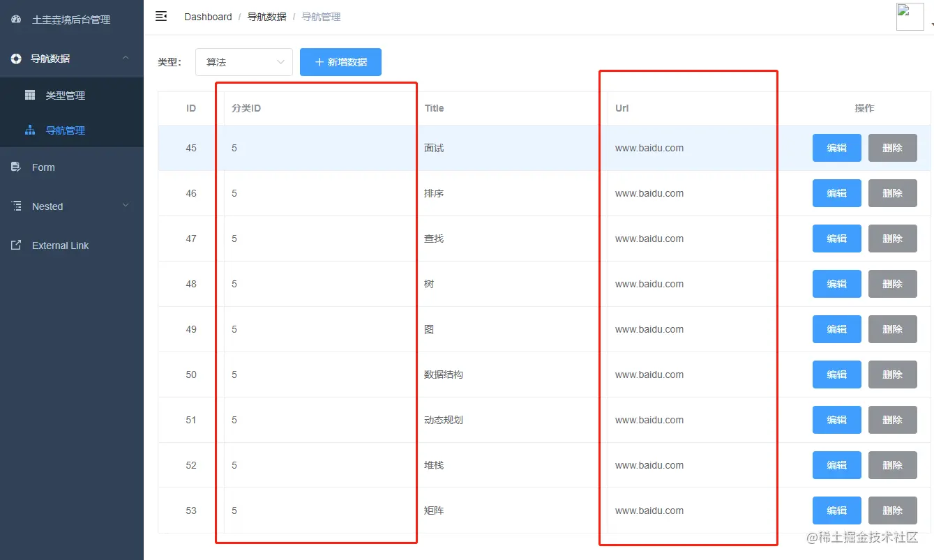Delete the row with title 图
The image size is (934, 560).
pyautogui.click(x=893, y=329)
